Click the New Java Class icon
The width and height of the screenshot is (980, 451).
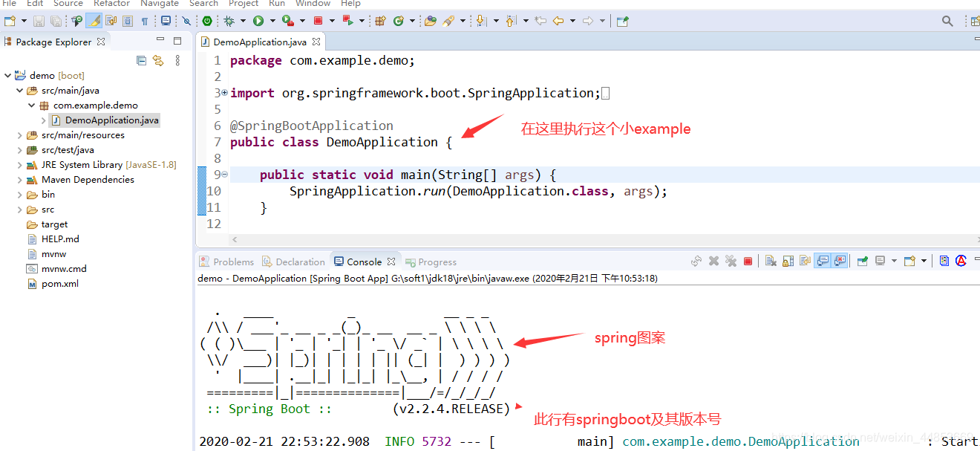pos(399,21)
